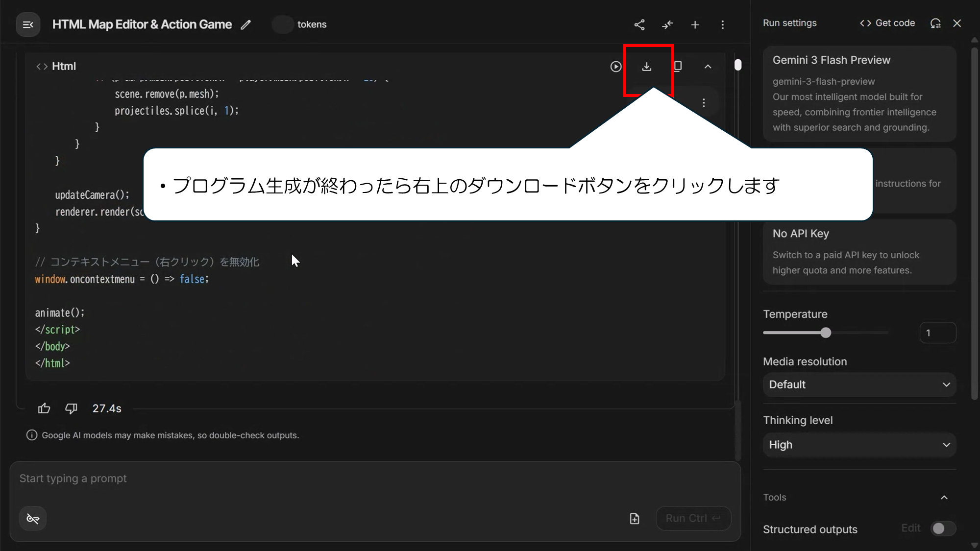Click the thumbs down feedback icon
The height and width of the screenshot is (551, 980).
[72, 408]
